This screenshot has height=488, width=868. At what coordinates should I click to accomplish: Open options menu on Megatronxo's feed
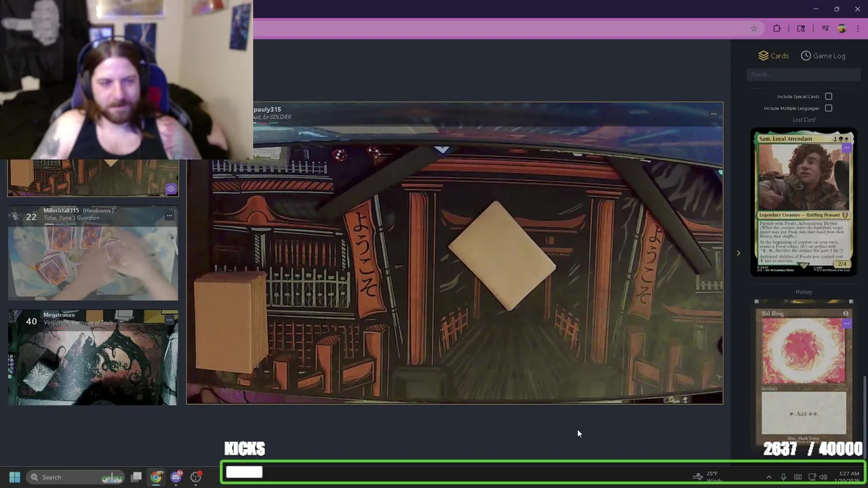click(x=169, y=319)
